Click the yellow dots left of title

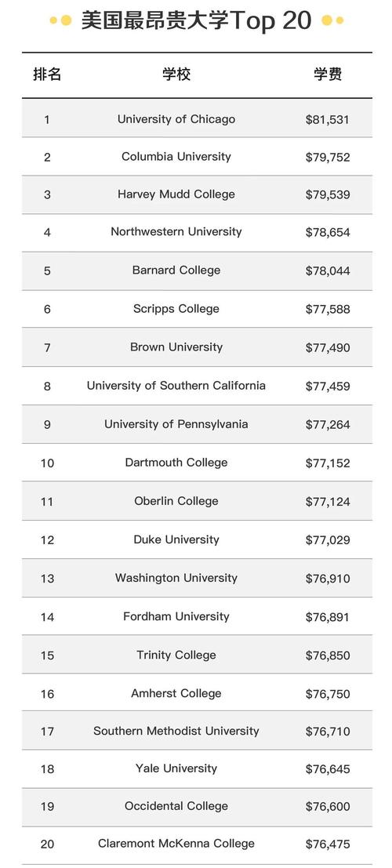(61, 20)
